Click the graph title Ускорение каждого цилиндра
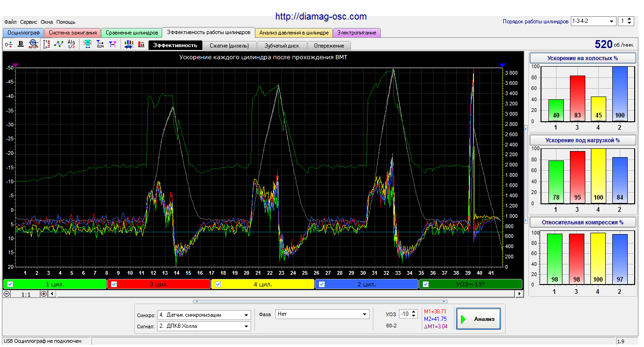Viewport: 644px width, 347px height. [263, 57]
